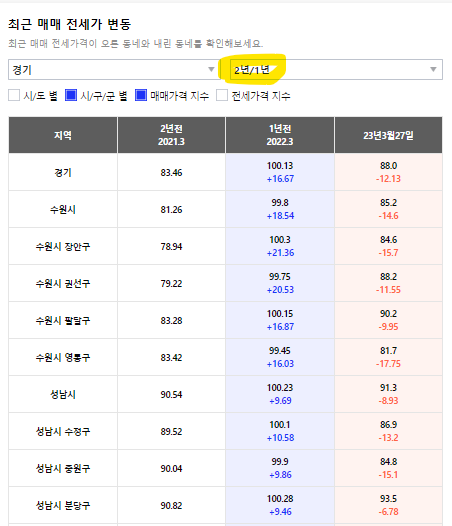Click the 79.22 value for 권선구
The height and width of the screenshot is (526, 452).
[x=171, y=283]
